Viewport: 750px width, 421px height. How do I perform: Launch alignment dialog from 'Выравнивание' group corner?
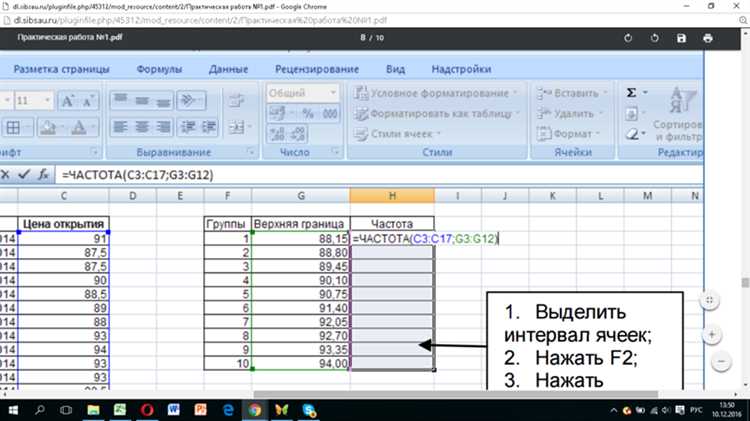[x=250, y=152]
